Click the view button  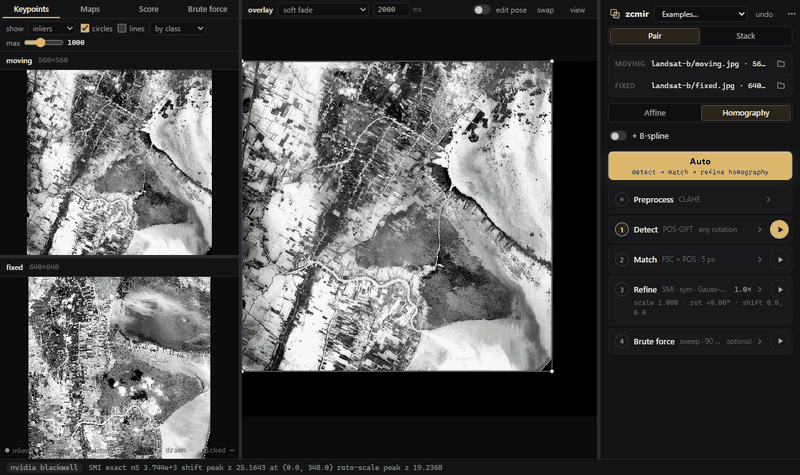tap(577, 10)
